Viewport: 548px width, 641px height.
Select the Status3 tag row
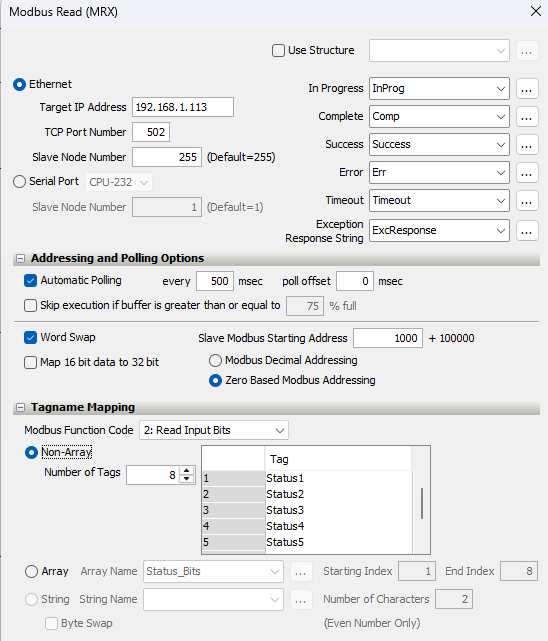[338, 510]
